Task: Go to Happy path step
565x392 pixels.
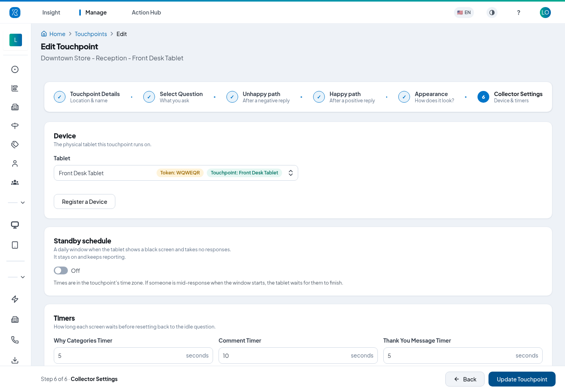Action: (x=344, y=97)
